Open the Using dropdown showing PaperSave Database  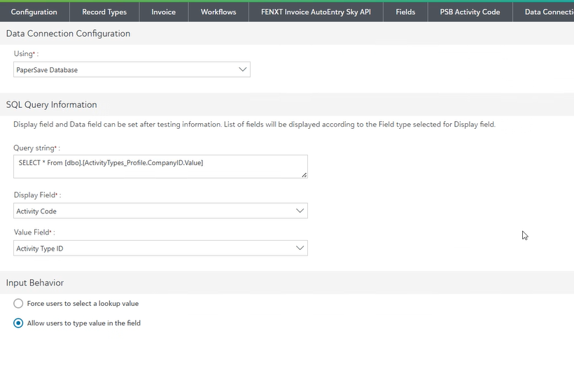click(x=132, y=69)
